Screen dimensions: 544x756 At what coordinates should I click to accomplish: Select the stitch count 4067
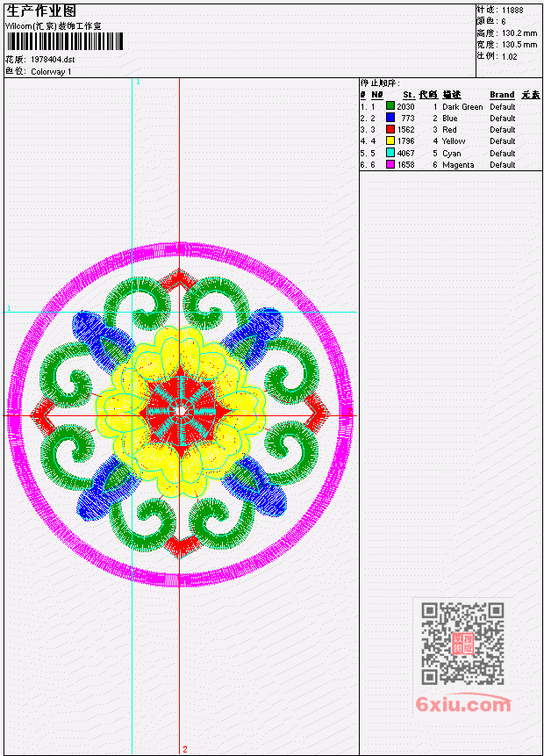[405, 154]
